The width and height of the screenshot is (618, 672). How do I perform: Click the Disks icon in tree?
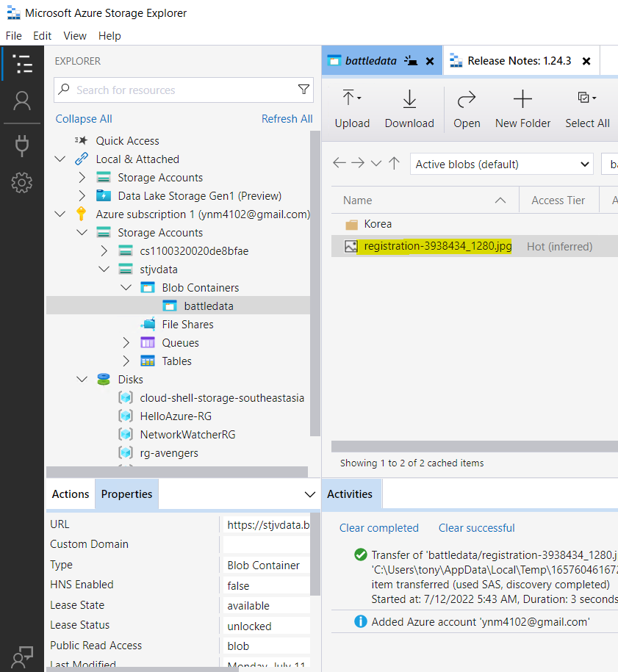point(104,379)
